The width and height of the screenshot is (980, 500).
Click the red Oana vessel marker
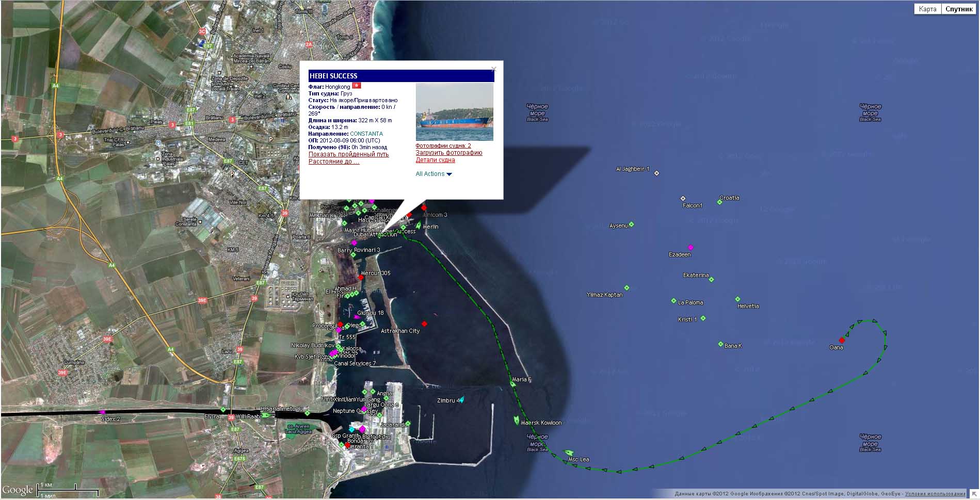[842, 340]
